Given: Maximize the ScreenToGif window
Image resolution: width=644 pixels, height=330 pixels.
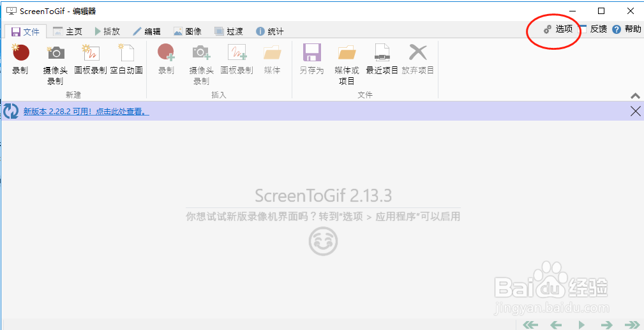Looking at the screenshot, I should pos(601,11).
